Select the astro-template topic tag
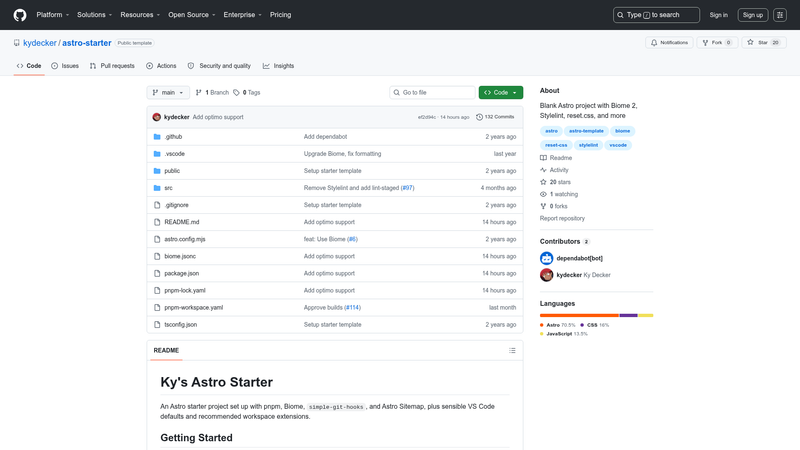The image size is (800, 450). (x=586, y=131)
